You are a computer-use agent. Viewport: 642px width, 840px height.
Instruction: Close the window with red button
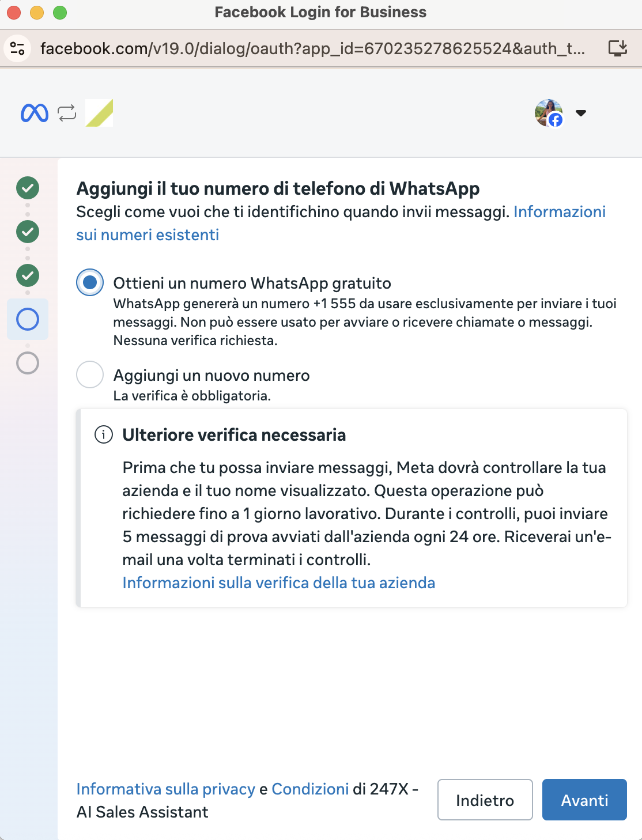click(14, 12)
